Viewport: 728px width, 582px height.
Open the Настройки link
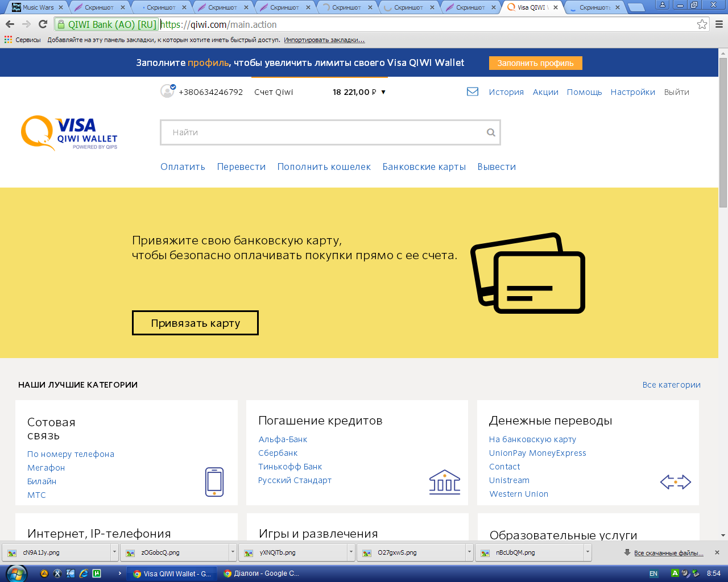633,92
